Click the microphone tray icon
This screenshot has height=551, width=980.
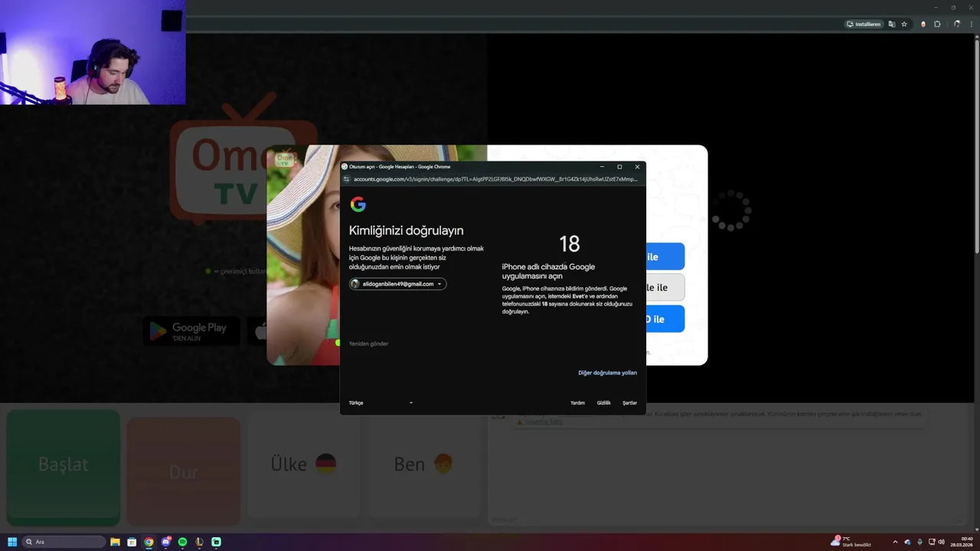920,542
